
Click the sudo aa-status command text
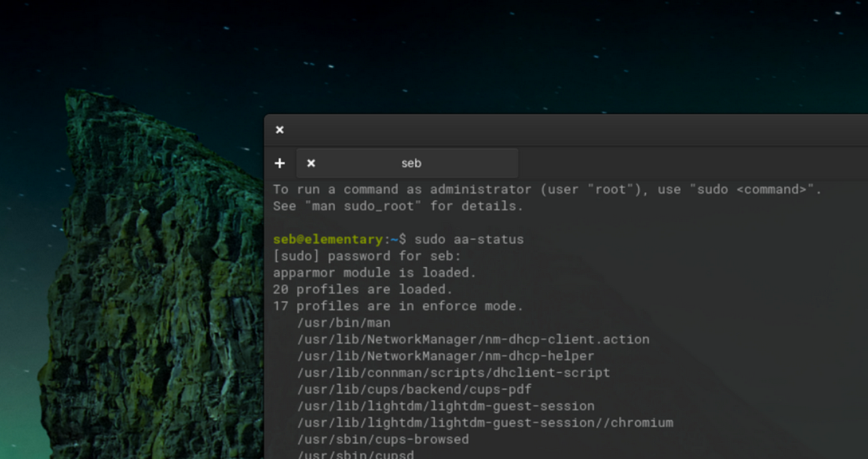469,239
